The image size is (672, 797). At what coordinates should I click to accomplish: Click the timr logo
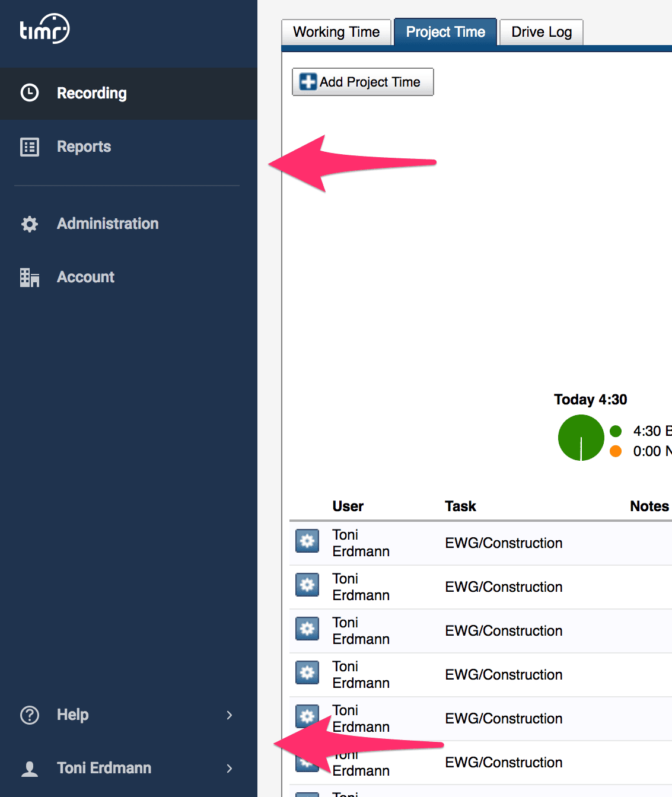[44, 29]
